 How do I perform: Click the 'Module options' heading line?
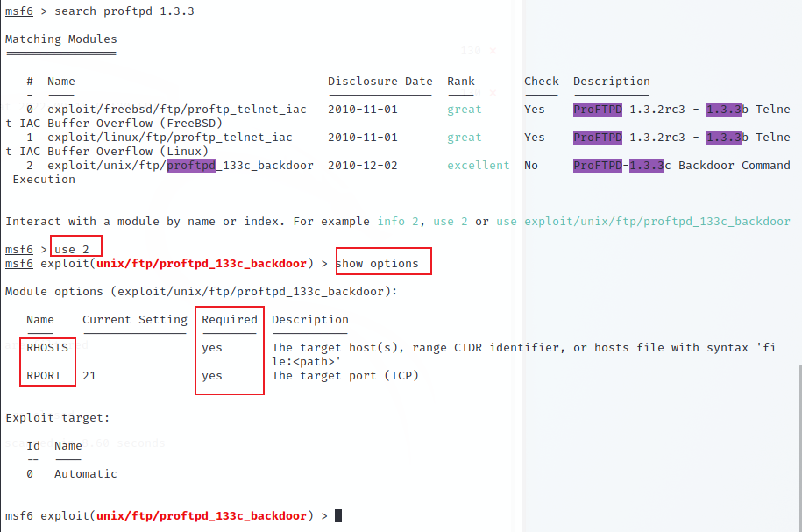point(201,292)
